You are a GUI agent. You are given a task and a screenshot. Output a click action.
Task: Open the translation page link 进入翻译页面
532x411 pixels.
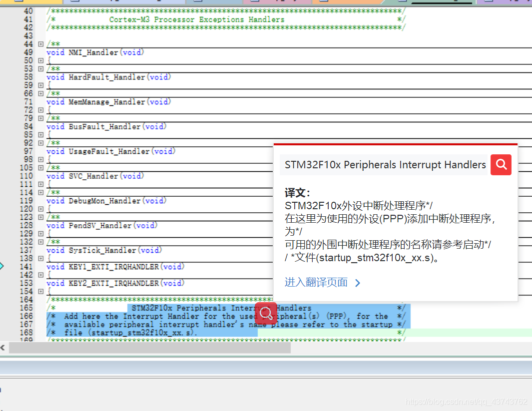click(x=322, y=282)
